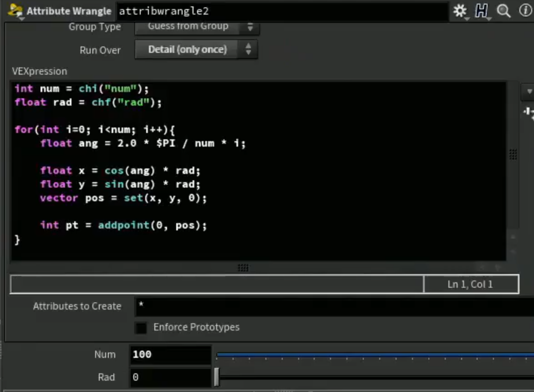Click the Rad slider handle
This screenshot has height=392, width=534.
(x=217, y=377)
